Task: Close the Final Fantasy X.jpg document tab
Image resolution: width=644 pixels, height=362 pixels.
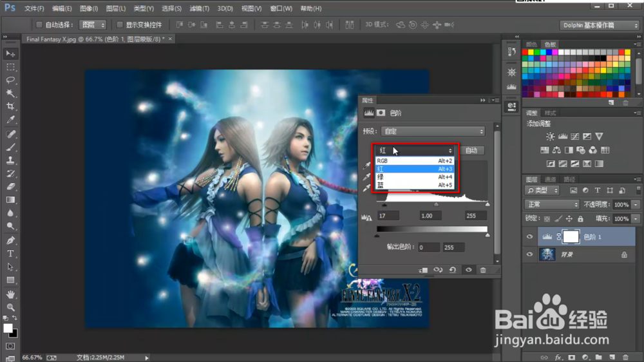Action: [169, 39]
